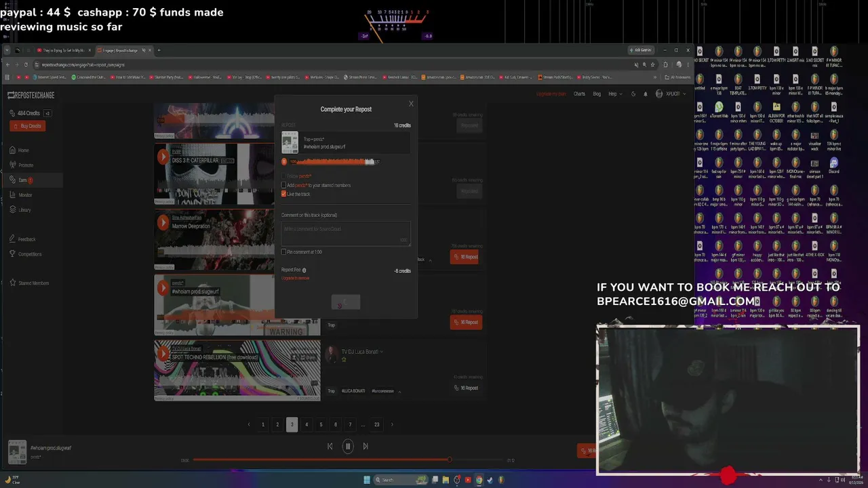Open the browser extensions icon
The width and height of the screenshot is (868, 488).
[665, 65]
